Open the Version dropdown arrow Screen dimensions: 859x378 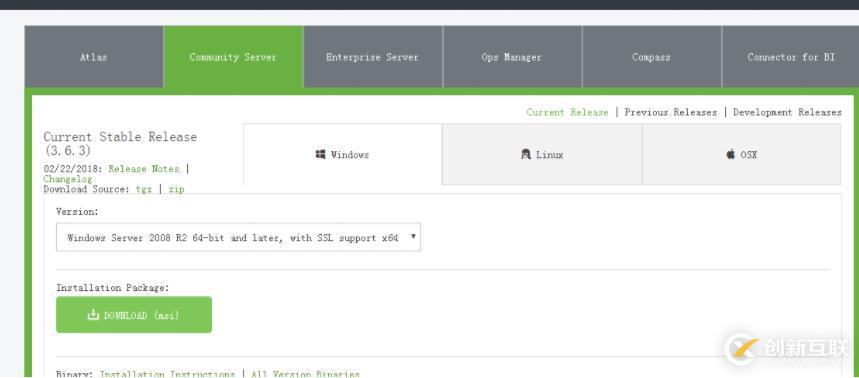(x=413, y=237)
